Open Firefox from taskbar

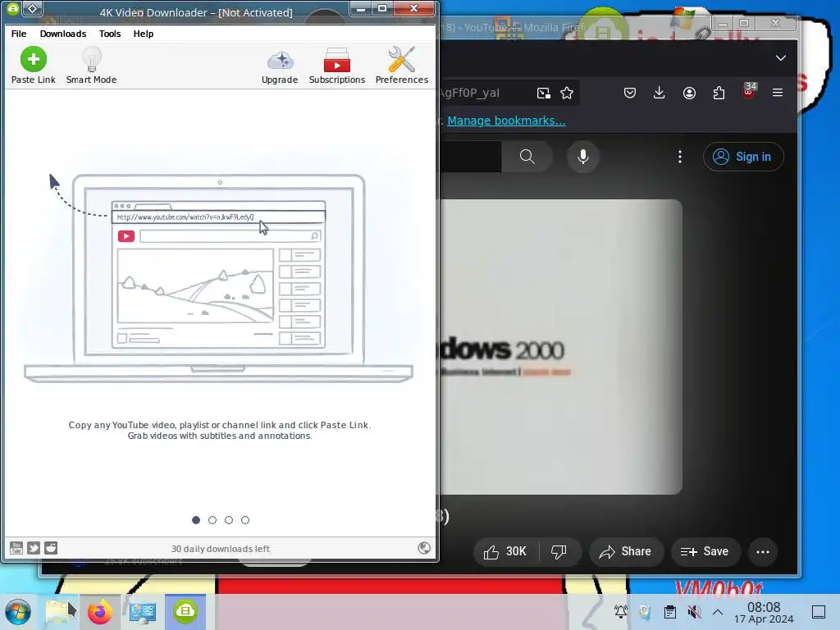pos(100,612)
